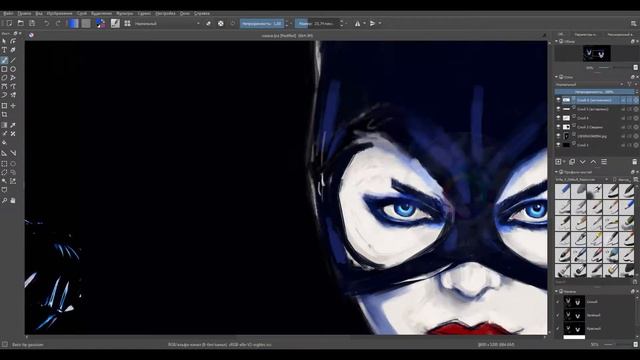This screenshot has width=640, height=360.
Task: Open layer properties button
Action: pyautogui.click(x=604, y=162)
